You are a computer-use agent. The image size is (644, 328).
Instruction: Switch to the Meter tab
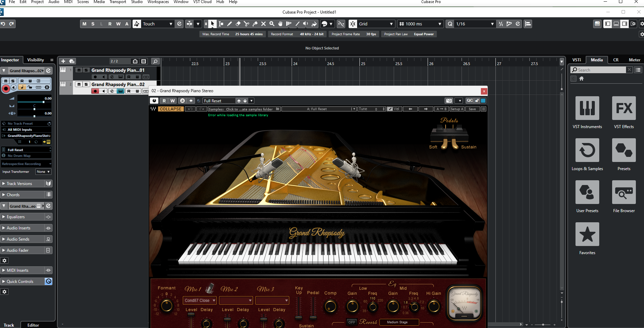635,60
